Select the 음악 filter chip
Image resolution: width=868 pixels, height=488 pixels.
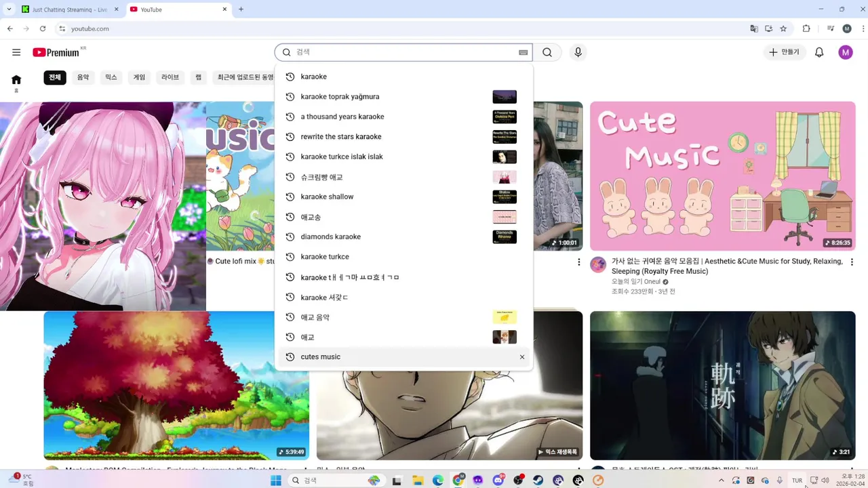point(83,77)
